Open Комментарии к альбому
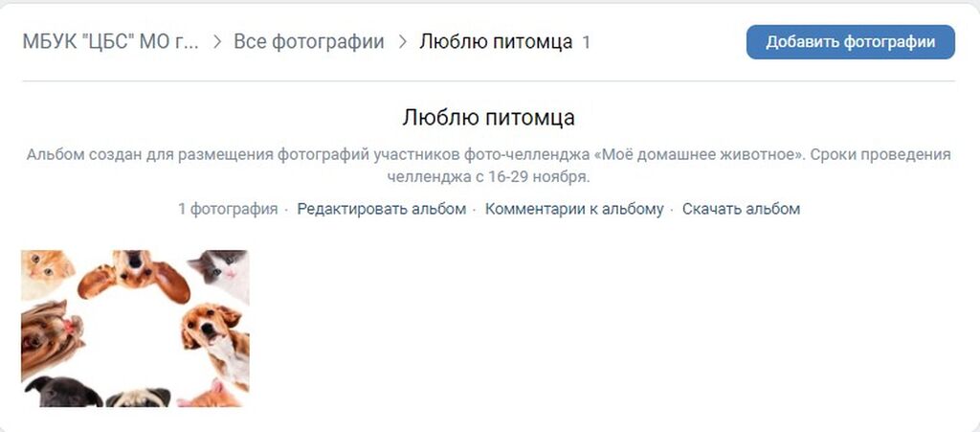The image size is (980, 432). click(x=574, y=209)
